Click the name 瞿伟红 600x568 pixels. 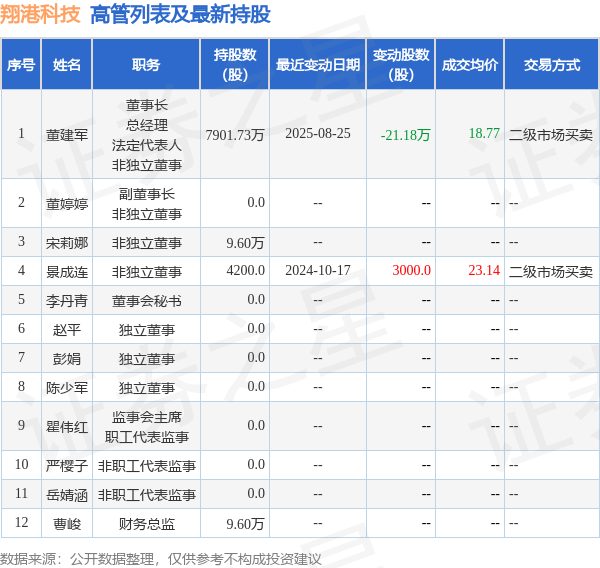pos(67,427)
